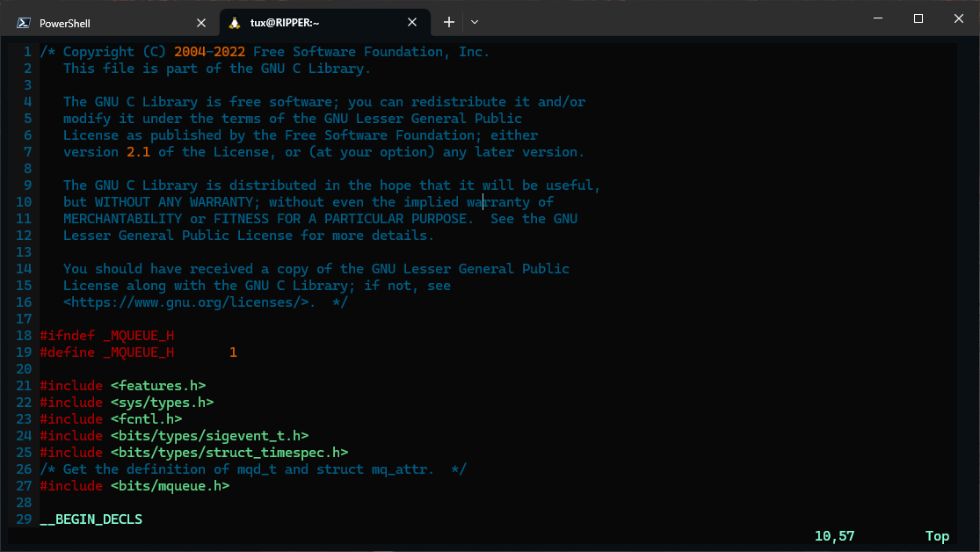980x552 pixels.
Task: Click the caret chevron next to the plus button
Action: click(x=474, y=21)
